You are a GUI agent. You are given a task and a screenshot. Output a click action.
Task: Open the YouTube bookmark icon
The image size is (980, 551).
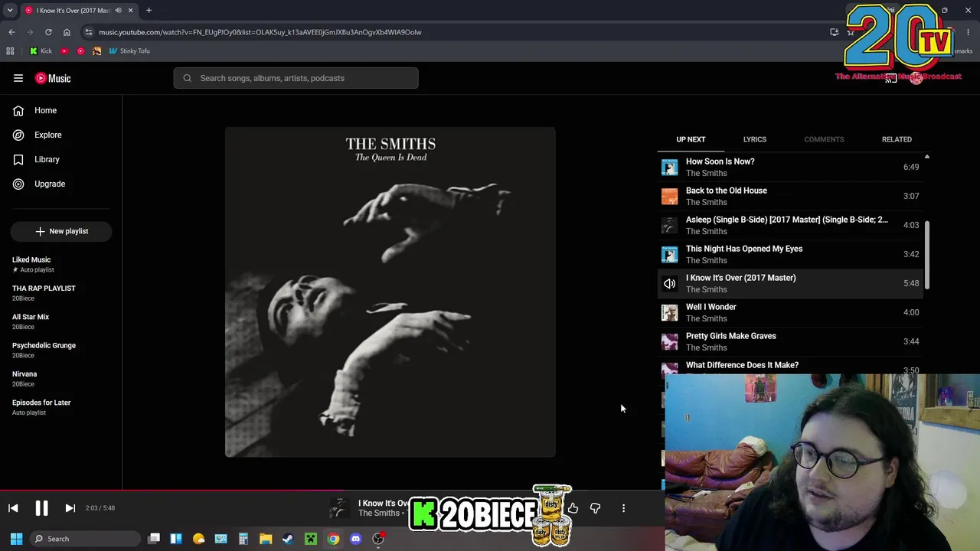click(x=64, y=51)
